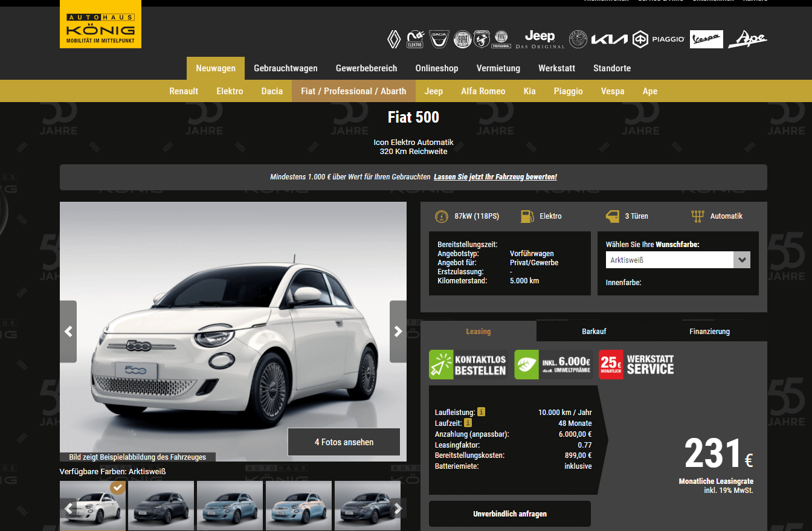Click the gearshift icon beside Automatik

(698, 216)
